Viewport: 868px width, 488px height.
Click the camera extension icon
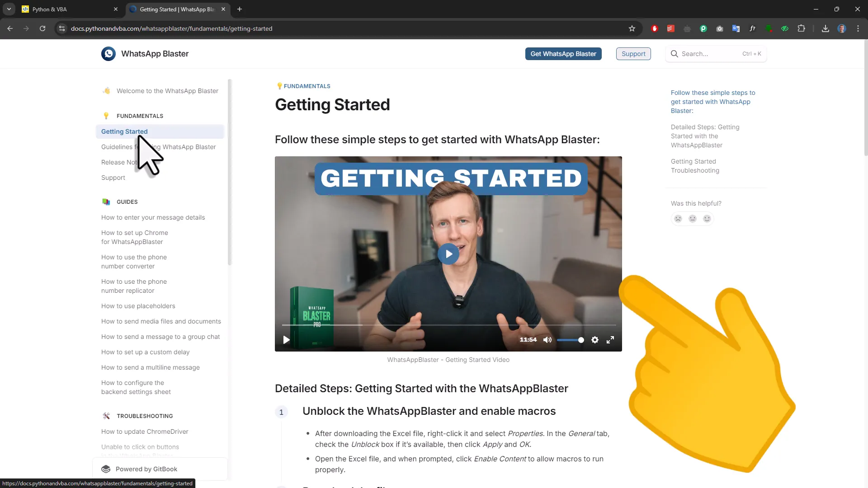720,28
